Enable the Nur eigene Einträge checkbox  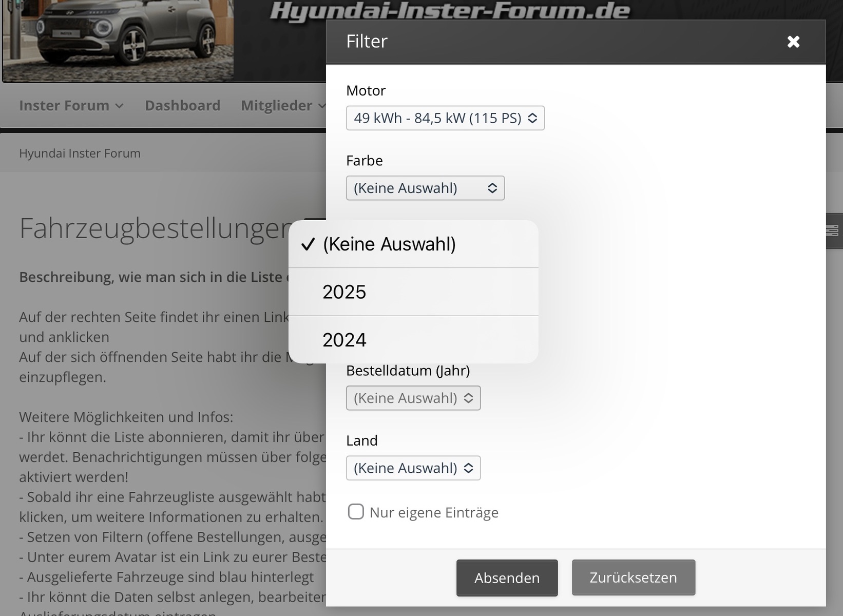click(x=356, y=512)
